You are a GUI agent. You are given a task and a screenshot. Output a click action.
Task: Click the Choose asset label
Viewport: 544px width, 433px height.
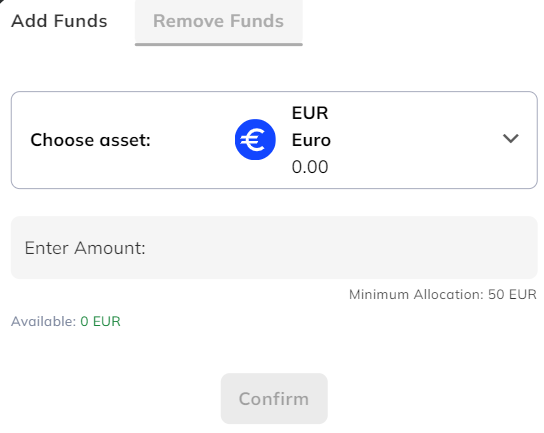pyautogui.click(x=91, y=140)
